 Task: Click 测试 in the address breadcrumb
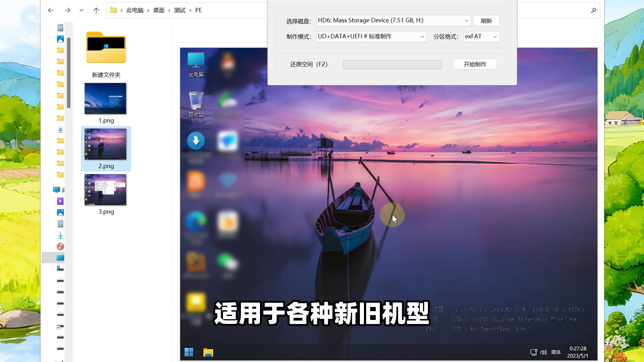(x=179, y=10)
